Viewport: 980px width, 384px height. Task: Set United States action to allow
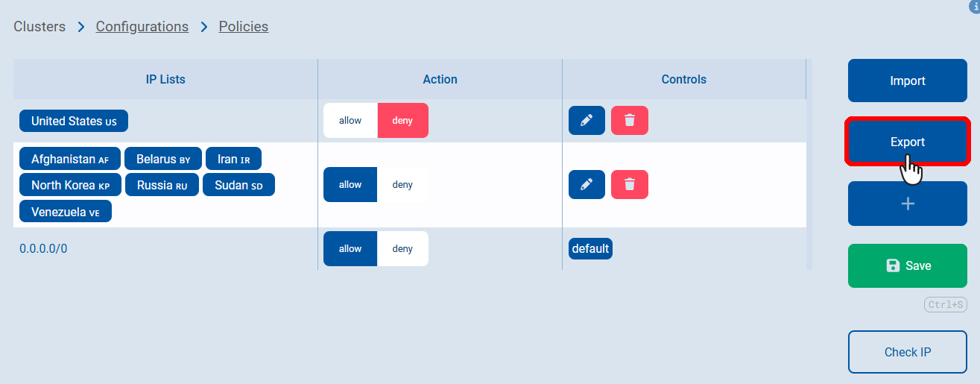click(350, 121)
